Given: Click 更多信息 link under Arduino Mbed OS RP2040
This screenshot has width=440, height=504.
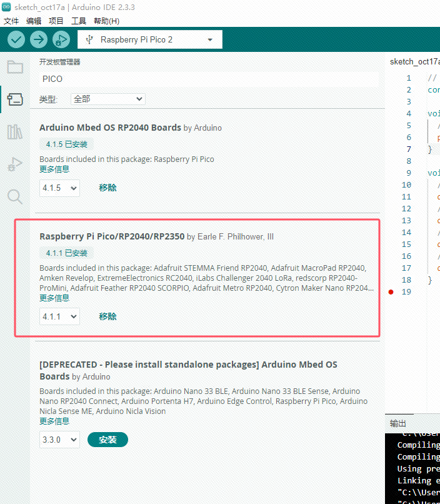Looking at the screenshot, I should click(54, 169).
